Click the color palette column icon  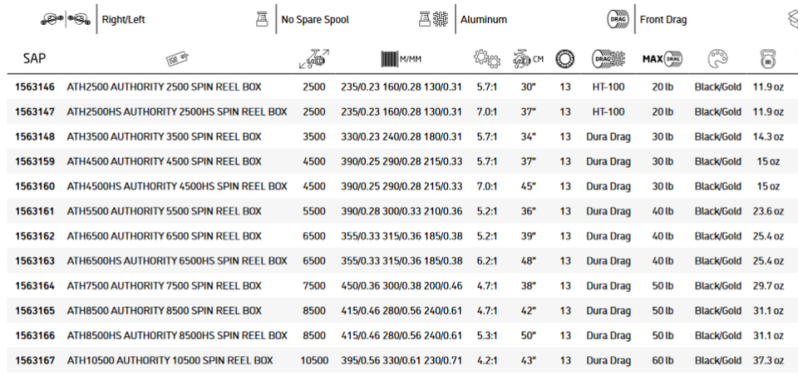pos(718,59)
